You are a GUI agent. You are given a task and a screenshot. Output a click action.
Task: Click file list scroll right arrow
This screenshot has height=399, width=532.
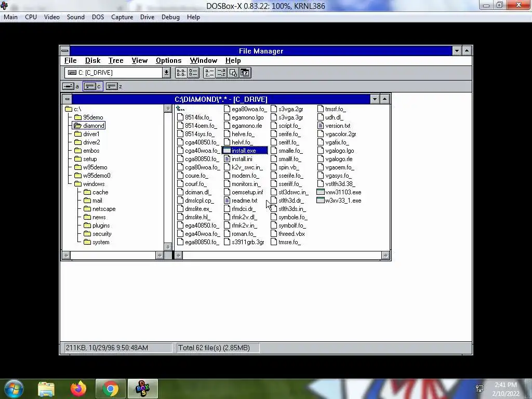[x=385, y=255]
